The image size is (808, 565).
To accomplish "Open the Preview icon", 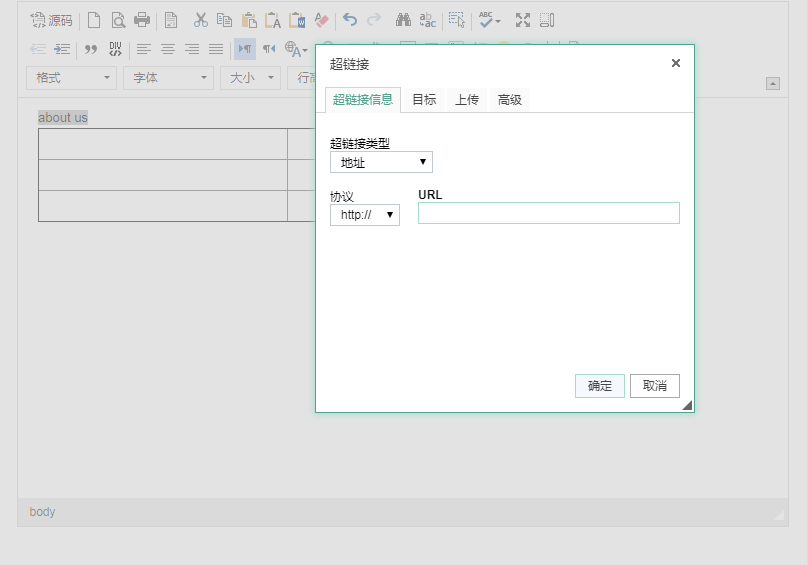I will (119, 20).
